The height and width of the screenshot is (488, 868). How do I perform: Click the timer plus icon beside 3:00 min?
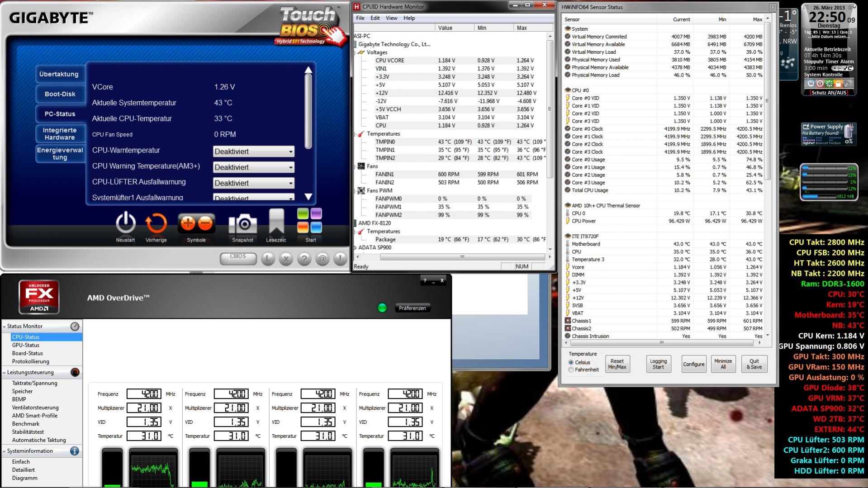(835, 68)
